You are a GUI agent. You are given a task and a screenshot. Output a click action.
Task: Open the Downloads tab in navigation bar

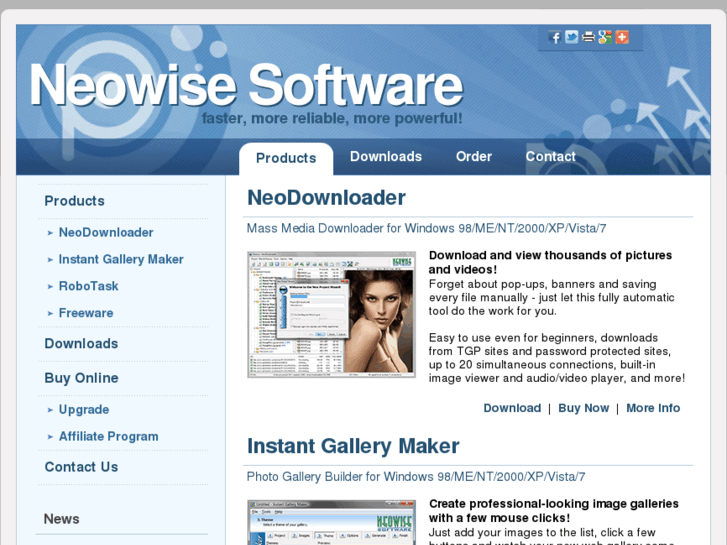(386, 157)
